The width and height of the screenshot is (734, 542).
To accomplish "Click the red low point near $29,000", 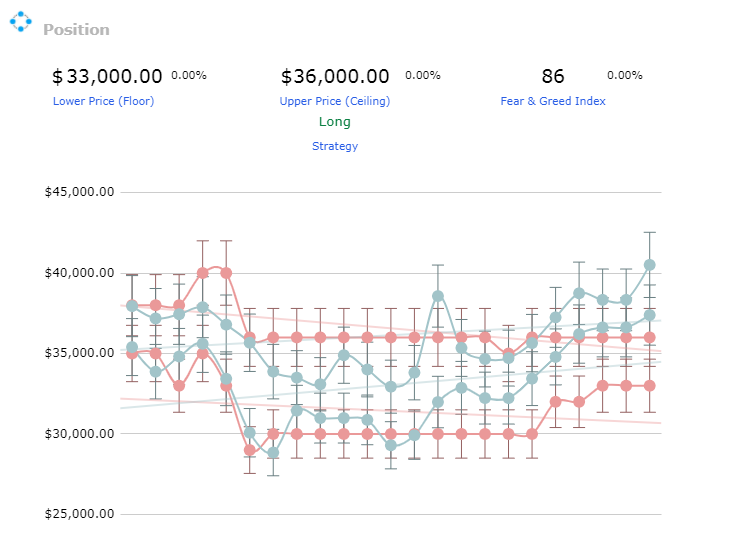I will coord(250,450).
